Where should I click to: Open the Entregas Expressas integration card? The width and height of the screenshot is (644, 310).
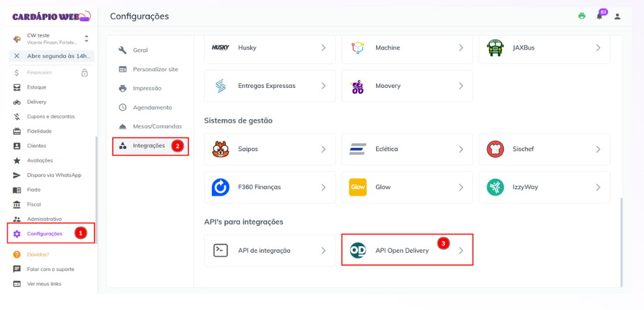click(x=270, y=86)
